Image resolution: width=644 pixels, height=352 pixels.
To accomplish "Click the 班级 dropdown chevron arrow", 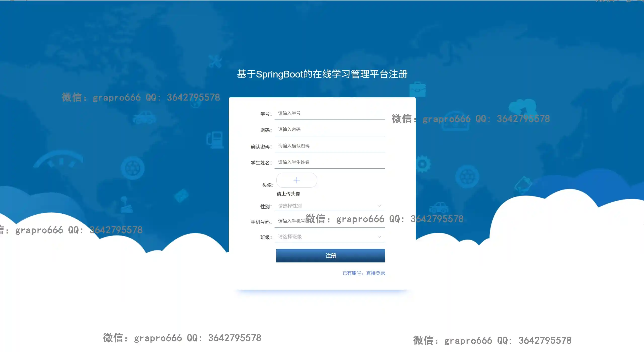I will (379, 237).
